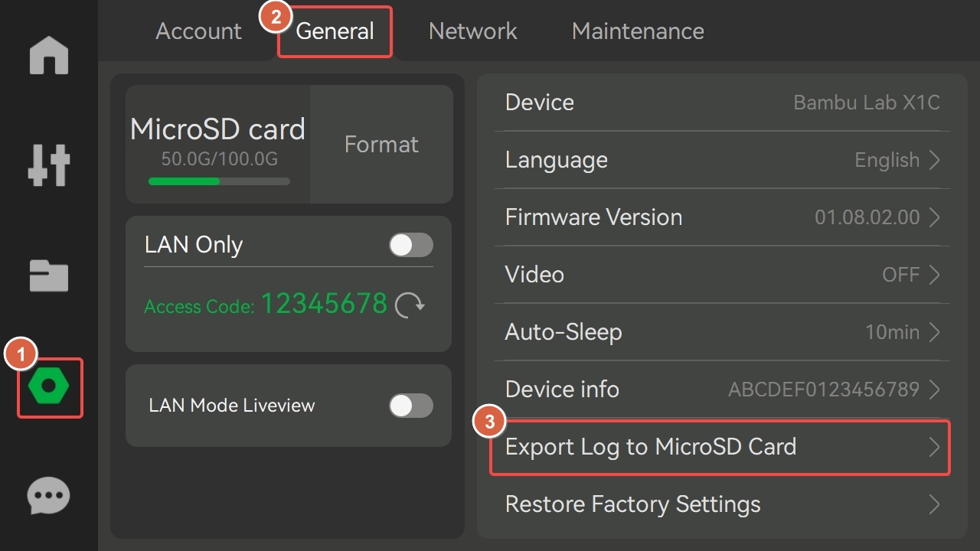Select the MicroSD card heading
Viewport: 980px width, 551px height.
[217, 129]
